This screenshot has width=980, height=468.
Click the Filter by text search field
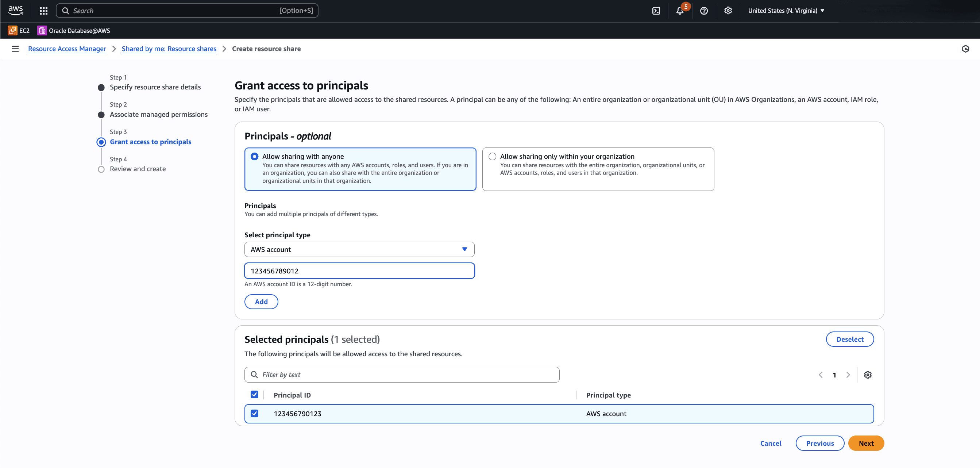pos(402,374)
